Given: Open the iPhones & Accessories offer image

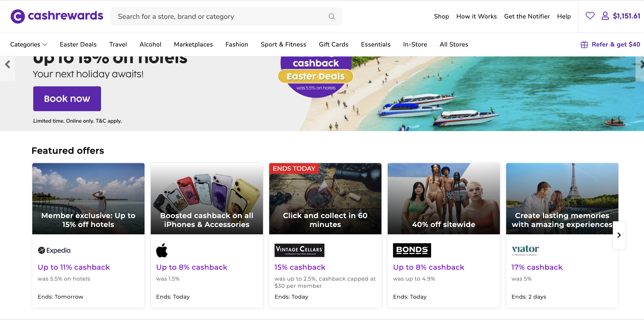Looking at the screenshot, I should click(207, 198).
